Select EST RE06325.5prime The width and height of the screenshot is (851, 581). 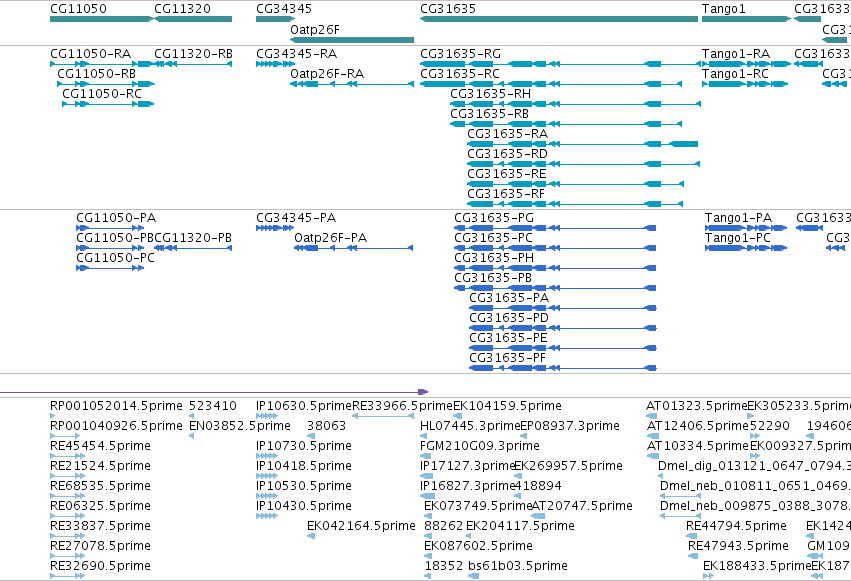pos(67,516)
